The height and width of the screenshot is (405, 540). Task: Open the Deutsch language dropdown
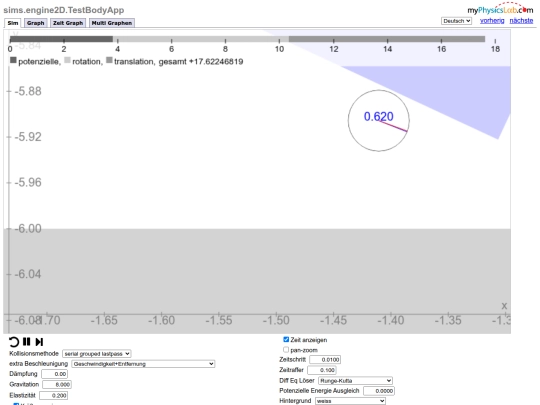[x=456, y=21]
